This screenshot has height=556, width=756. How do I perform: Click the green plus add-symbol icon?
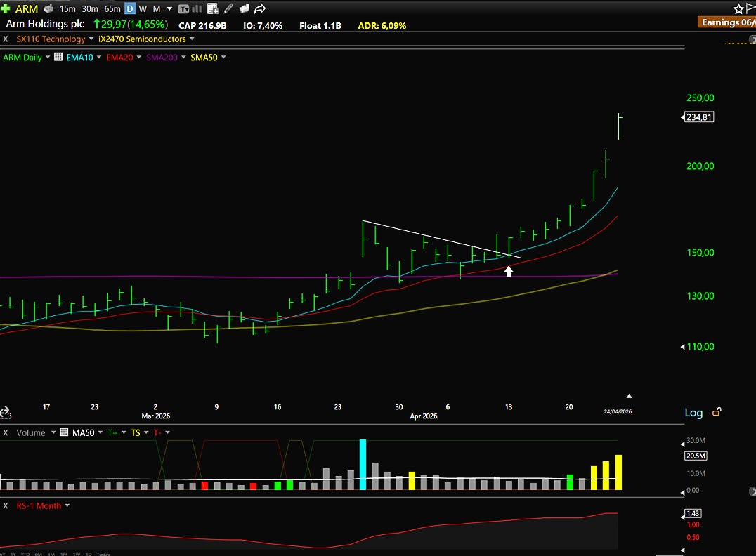6,8
